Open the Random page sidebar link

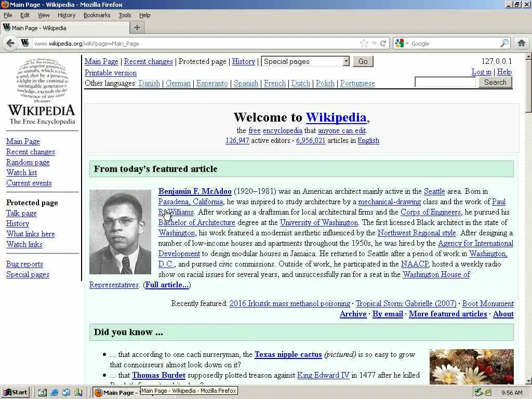click(x=28, y=162)
